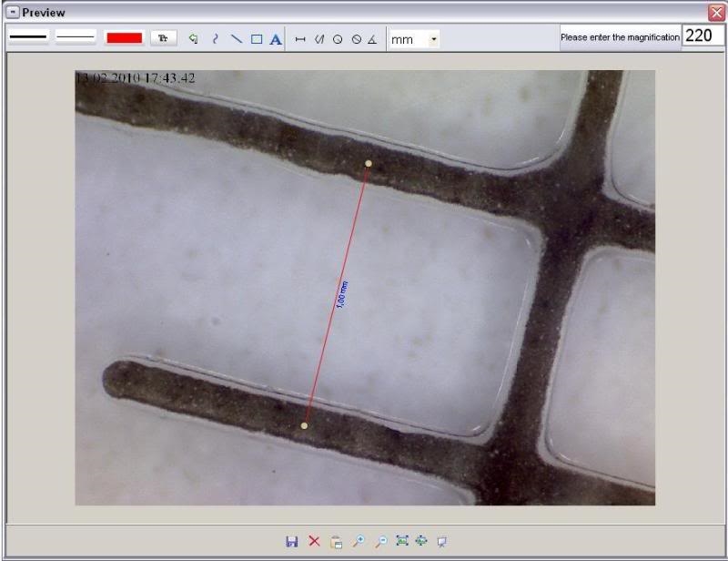This screenshot has height=561, width=728.
Task: Select the thick line width option
Action: (x=28, y=38)
